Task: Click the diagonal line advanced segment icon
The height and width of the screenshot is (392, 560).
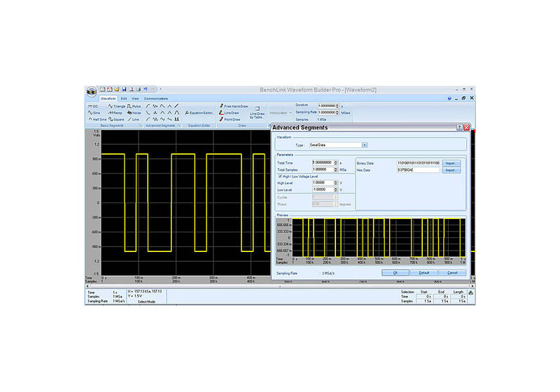Action: coord(176,106)
